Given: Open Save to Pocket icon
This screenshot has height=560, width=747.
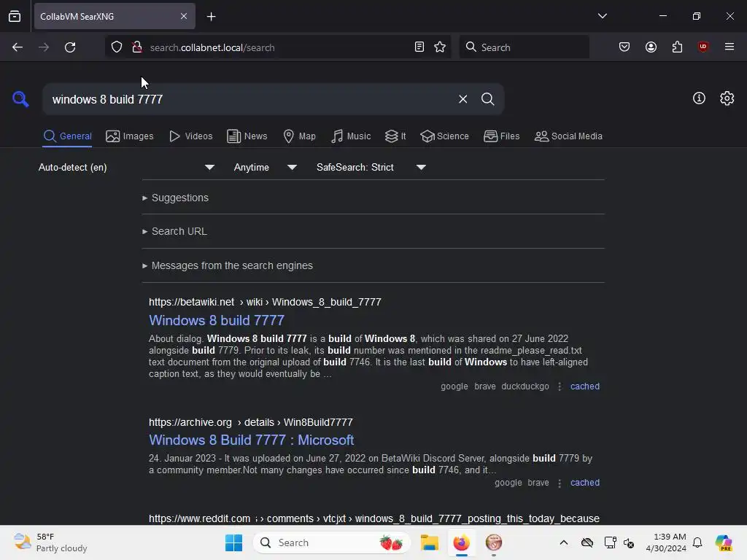Looking at the screenshot, I should (x=624, y=47).
